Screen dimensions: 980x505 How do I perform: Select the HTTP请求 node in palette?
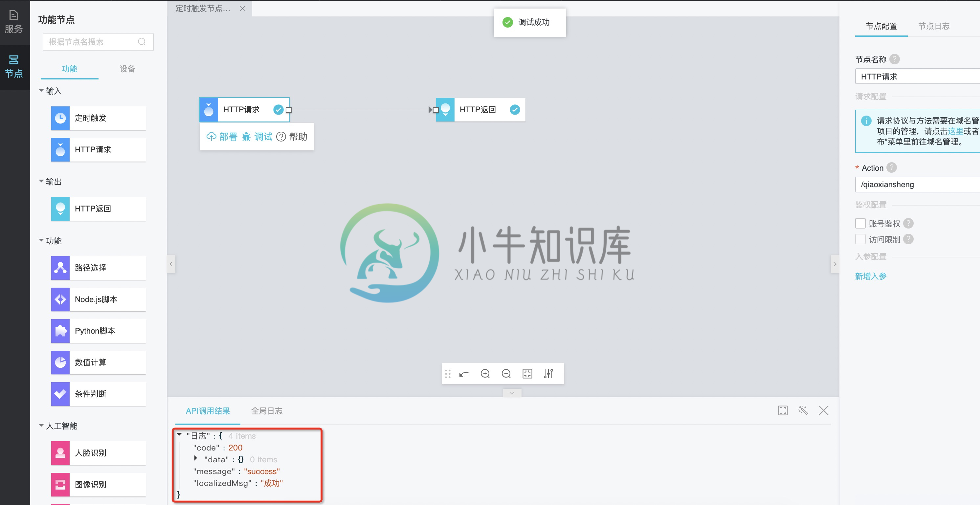coord(98,150)
